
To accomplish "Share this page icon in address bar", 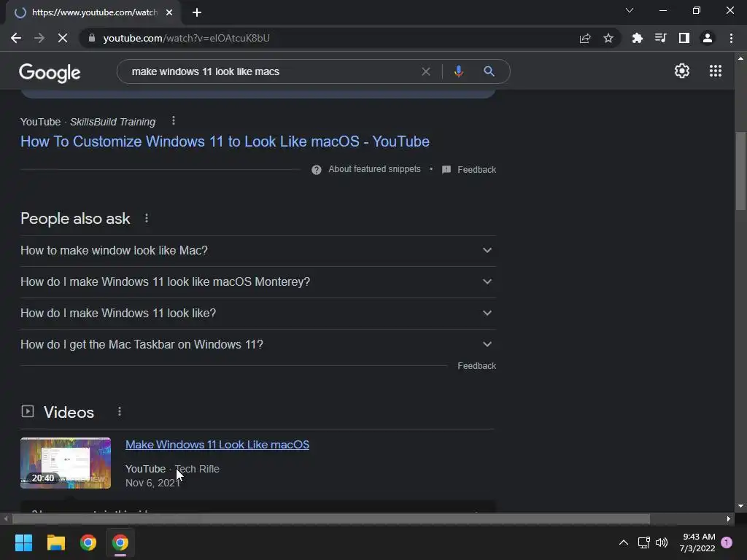I will click(585, 38).
